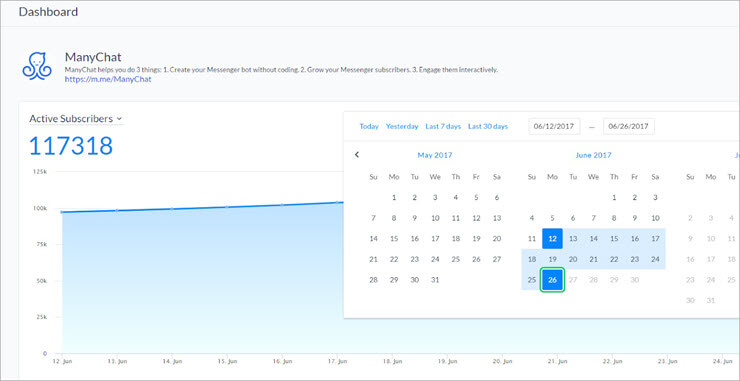Pick June 25 in the calendar
Viewport: 740px width, 381px height.
coord(531,280)
